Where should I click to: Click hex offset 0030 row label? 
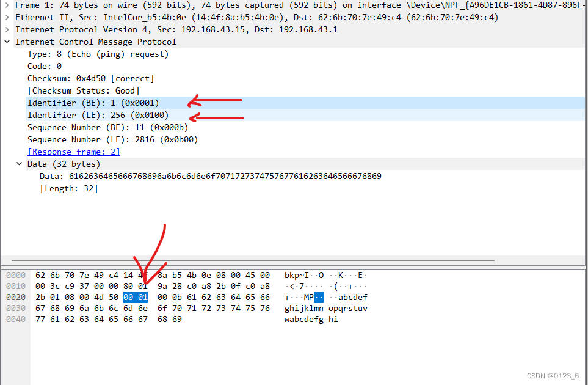pyautogui.click(x=16, y=308)
